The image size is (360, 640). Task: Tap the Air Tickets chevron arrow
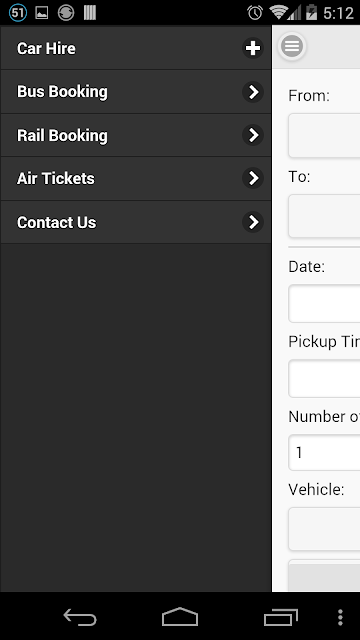(x=253, y=178)
